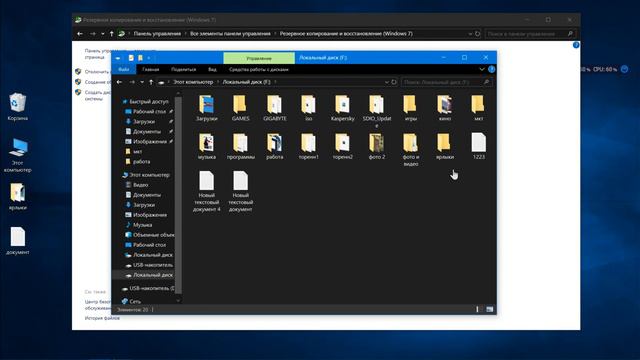Viewport: 640px width, 360px height.
Task: Expand the quick access toolbar dropdown
Action: pos(149,58)
